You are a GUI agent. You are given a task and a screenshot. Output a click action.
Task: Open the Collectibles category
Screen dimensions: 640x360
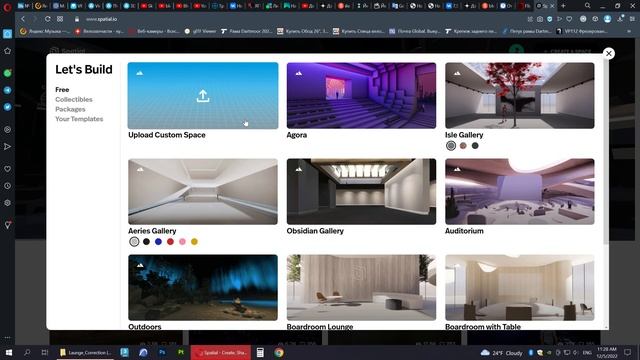pyautogui.click(x=74, y=99)
